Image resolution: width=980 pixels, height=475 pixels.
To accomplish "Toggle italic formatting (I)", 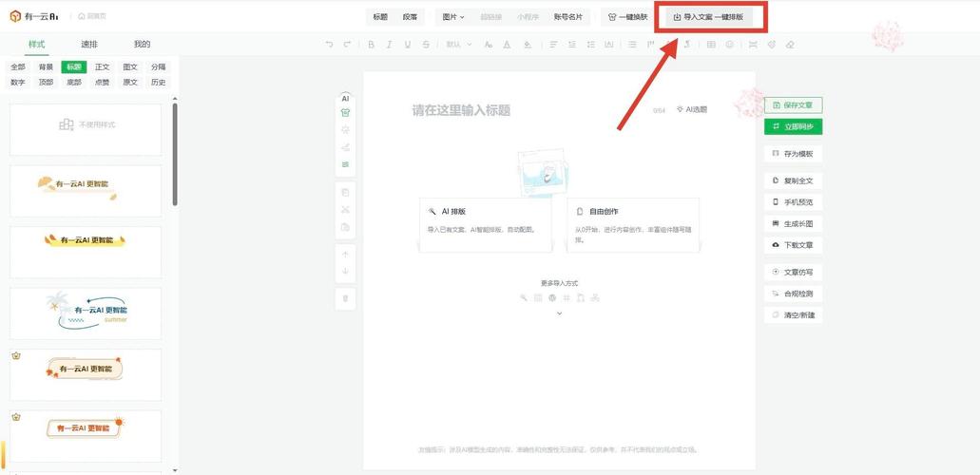I will coord(390,45).
